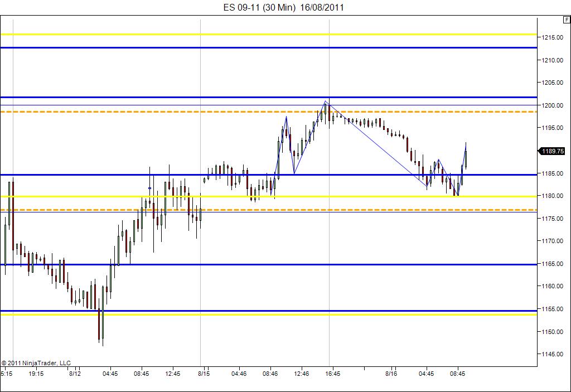Screen dimensions: 571x392
Task: Click the 1165.00 price axis label
Action: (x=552, y=264)
